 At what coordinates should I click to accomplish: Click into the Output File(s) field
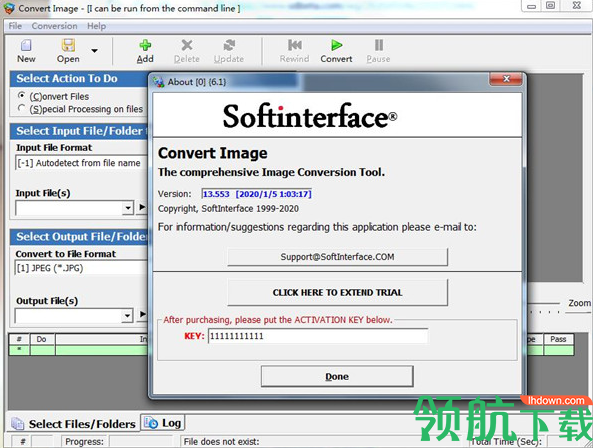tap(69, 315)
